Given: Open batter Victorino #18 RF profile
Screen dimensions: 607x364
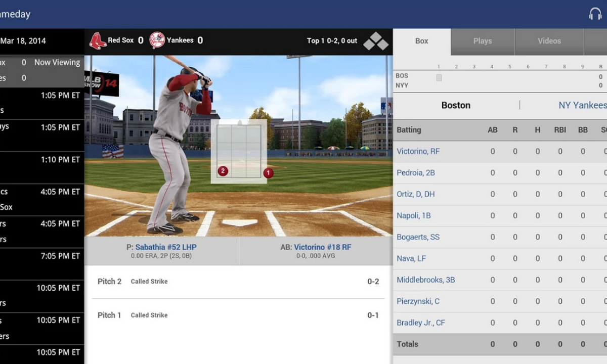Looking at the screenshot, I should click(322, 247).
